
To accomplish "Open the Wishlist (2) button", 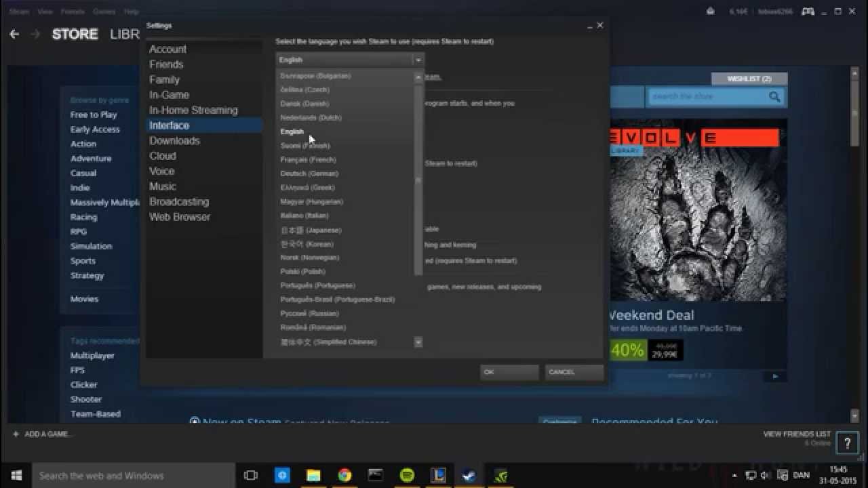I will pos(749,79).
